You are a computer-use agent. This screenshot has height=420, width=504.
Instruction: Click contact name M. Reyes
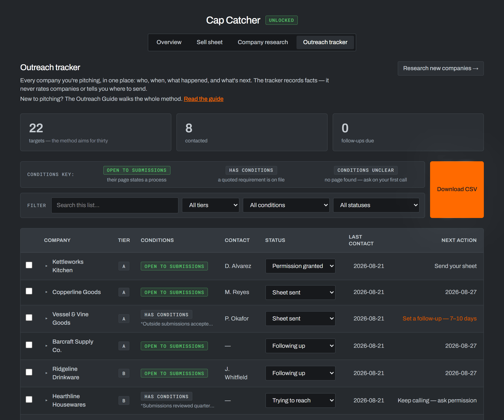point(237,292)
